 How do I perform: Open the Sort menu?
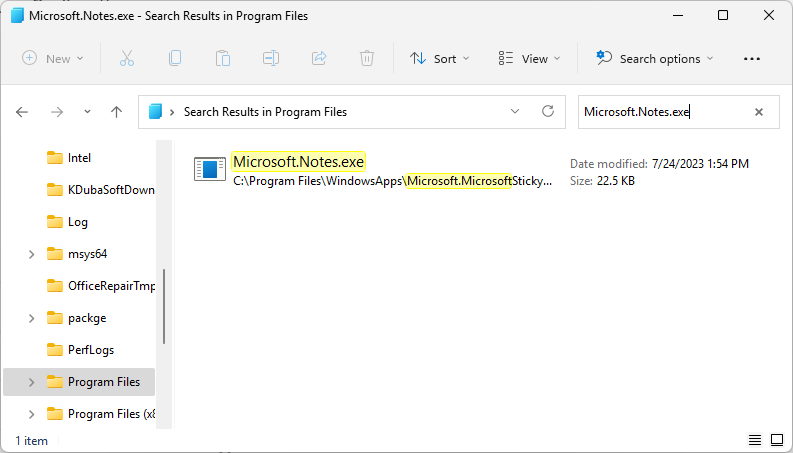[x=439, y=59]
